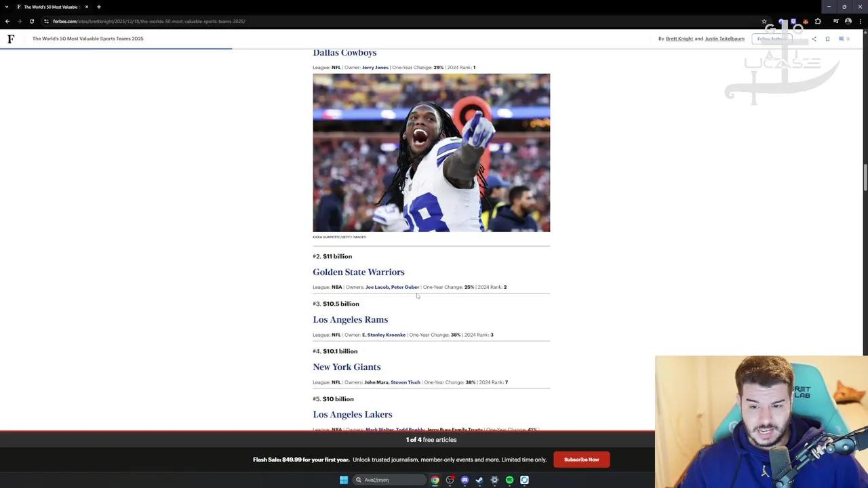Open owner Jerry Jones link
Screen dimensions: 868x488
[x=375, y=68]
